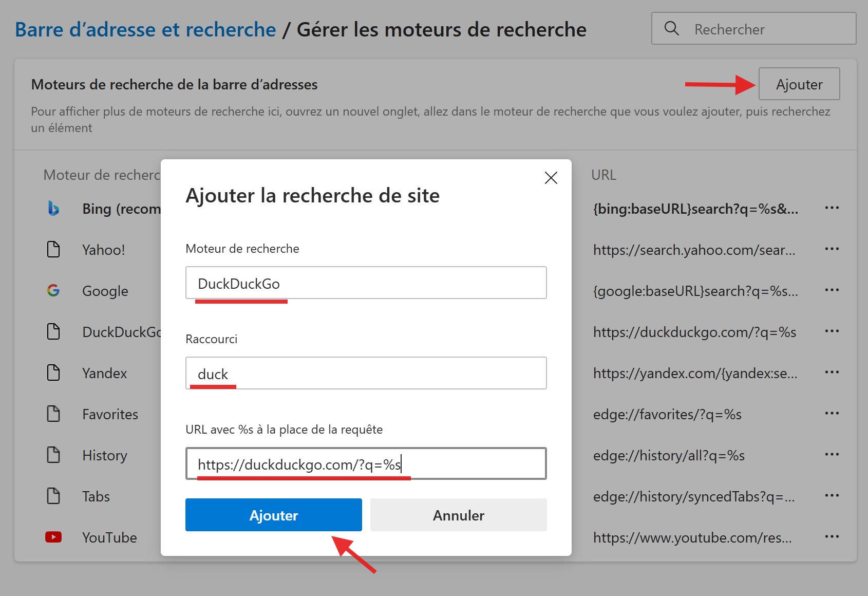Open more options for syncedTabs row

(832, 496)
